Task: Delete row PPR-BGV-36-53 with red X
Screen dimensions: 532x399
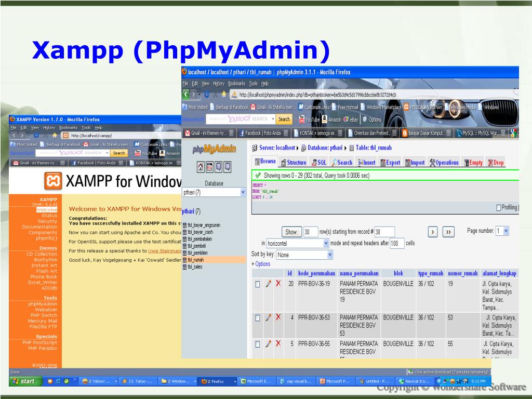Action: point(278,317)
